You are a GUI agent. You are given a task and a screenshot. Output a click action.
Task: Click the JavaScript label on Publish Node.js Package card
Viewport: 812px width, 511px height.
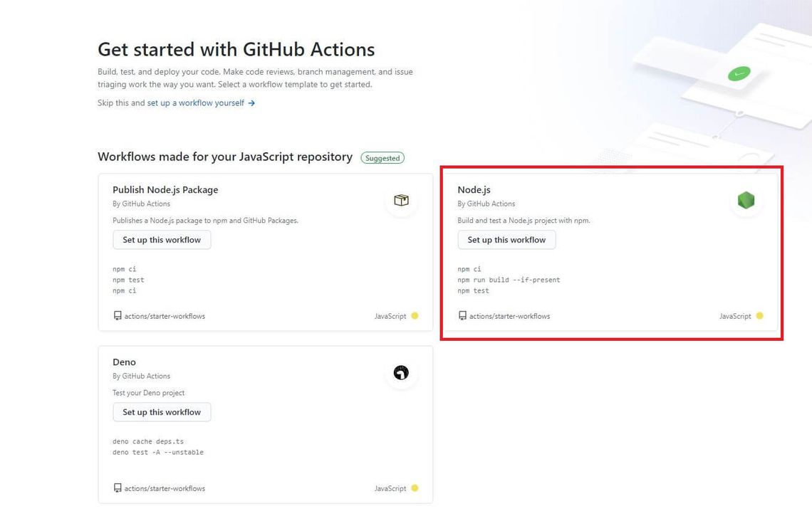tap(392, 315)
